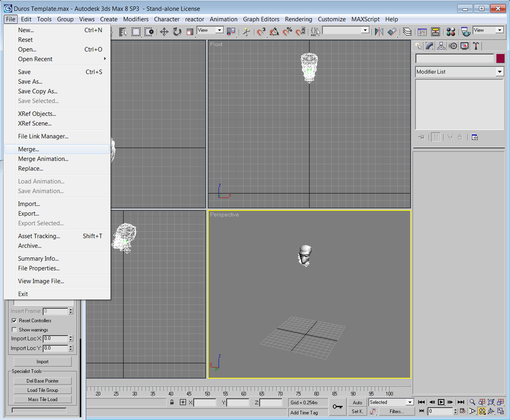
Task: Open the Utilities hammer tab
Action: (x=476, y=46)
